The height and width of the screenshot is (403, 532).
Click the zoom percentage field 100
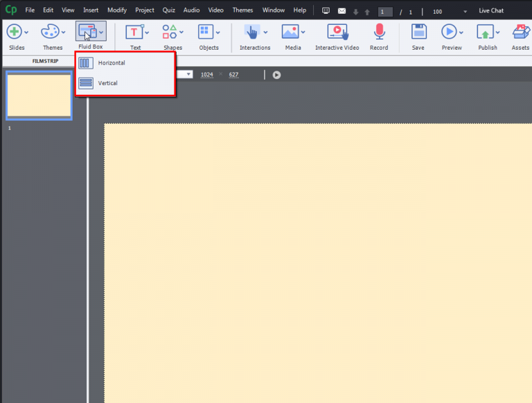point(437,12)
